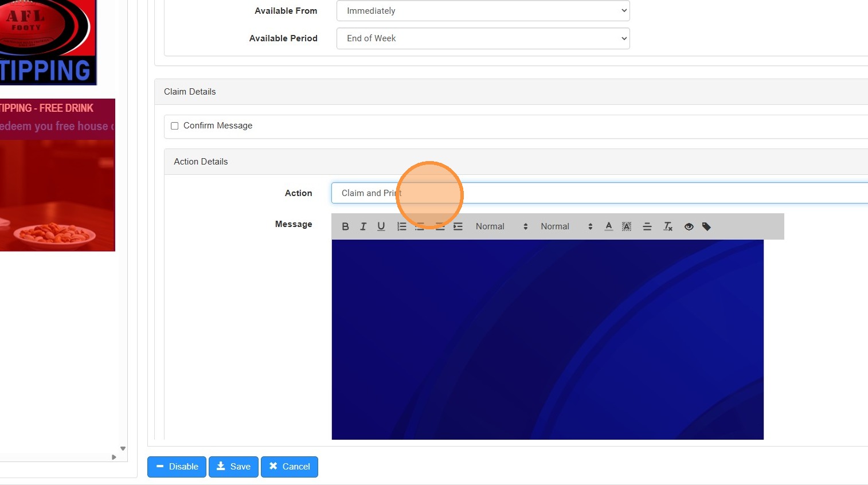Click inside the blue message editor area
Image resolution: width=868 pixels, height=485 pixels.
[x=548, y=339]
